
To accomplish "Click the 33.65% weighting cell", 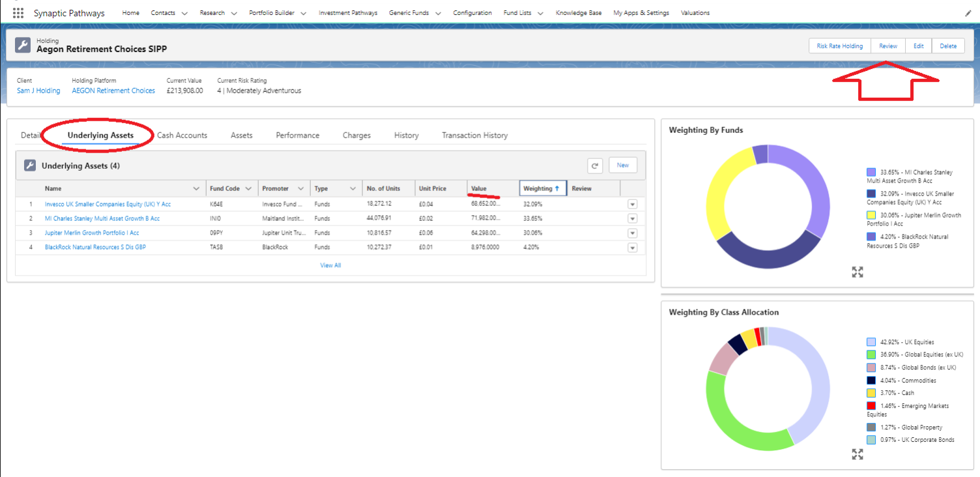I will (x=532, y=219).
